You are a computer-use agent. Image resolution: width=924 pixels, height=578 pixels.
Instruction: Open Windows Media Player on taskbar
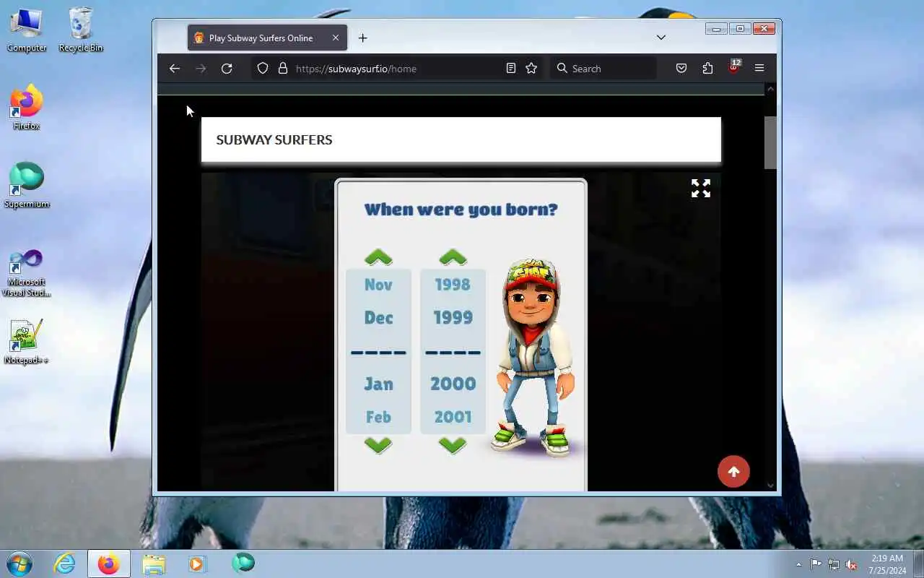(x=197, y=564)
